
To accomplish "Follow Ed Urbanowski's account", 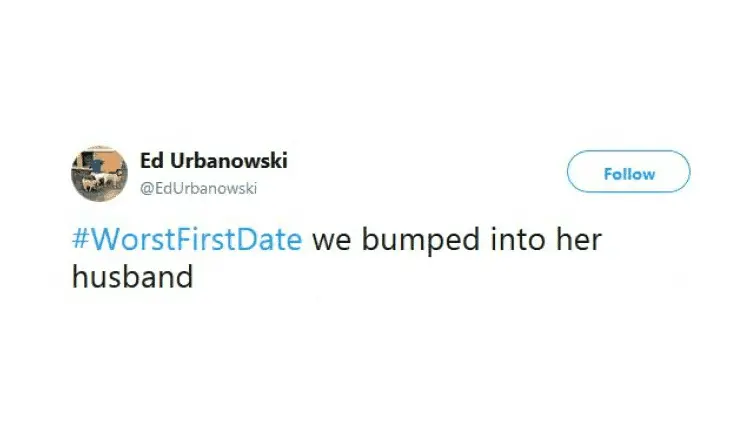I will tap(628, 173).
